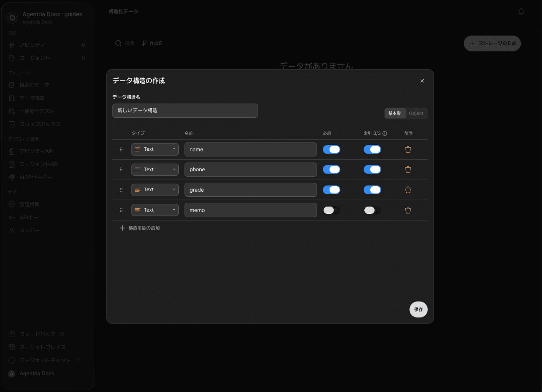The width and height of the screenshot is (542, 392).
Task: Click drag handle of memo row
Action: 121,210
